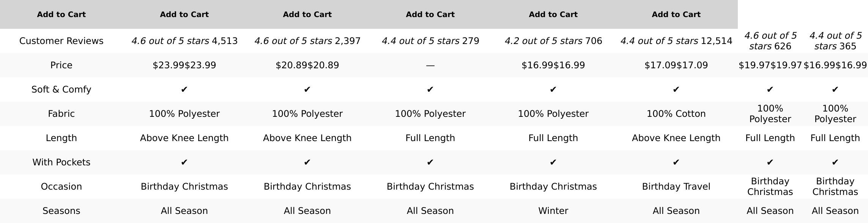View the 4.4 stars 279 reviews

point(430,41)
